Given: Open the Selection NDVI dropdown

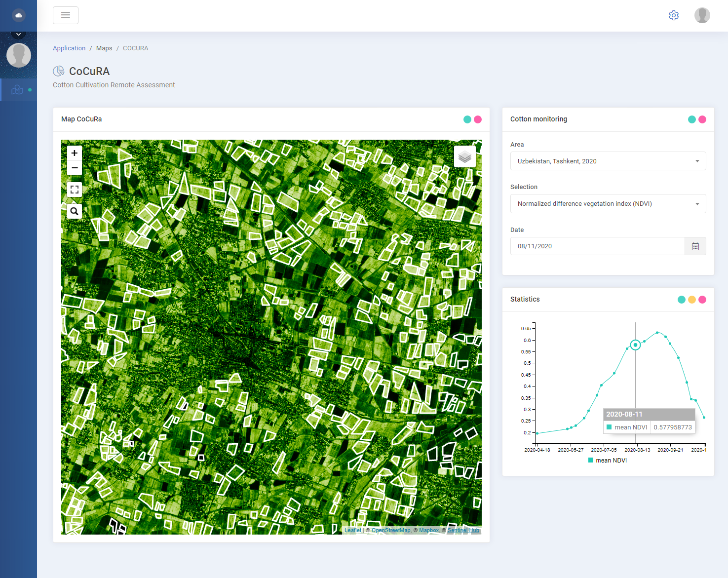Looking at the screenshot, I should coord(608,204).
